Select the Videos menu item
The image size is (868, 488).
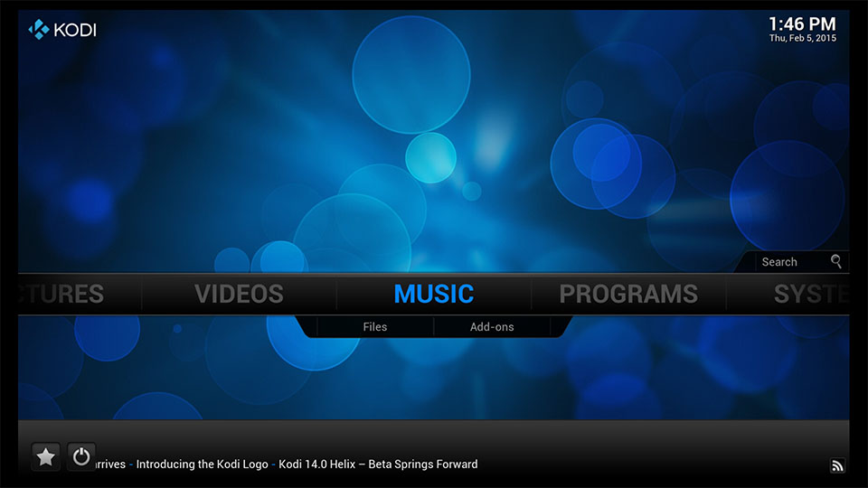(239, 294)
